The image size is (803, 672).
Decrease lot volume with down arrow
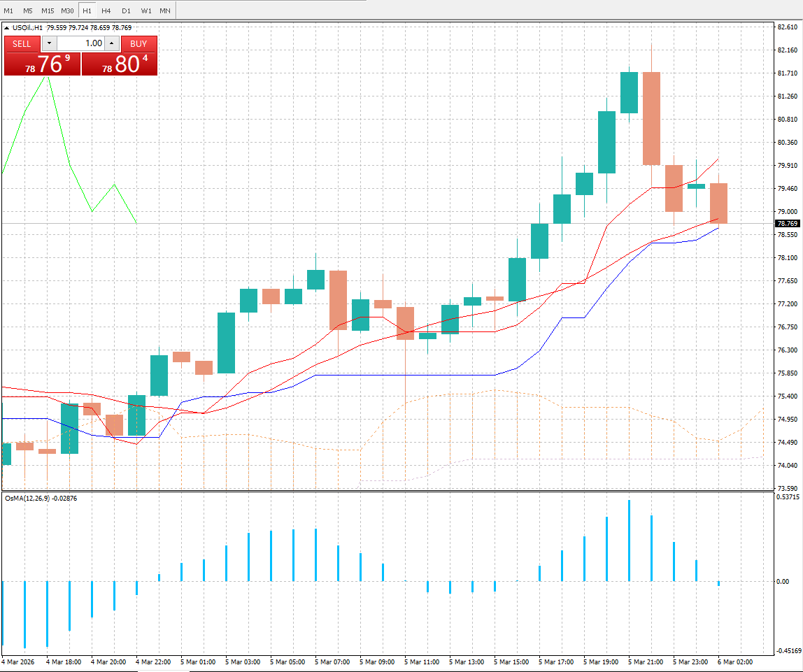48,43
